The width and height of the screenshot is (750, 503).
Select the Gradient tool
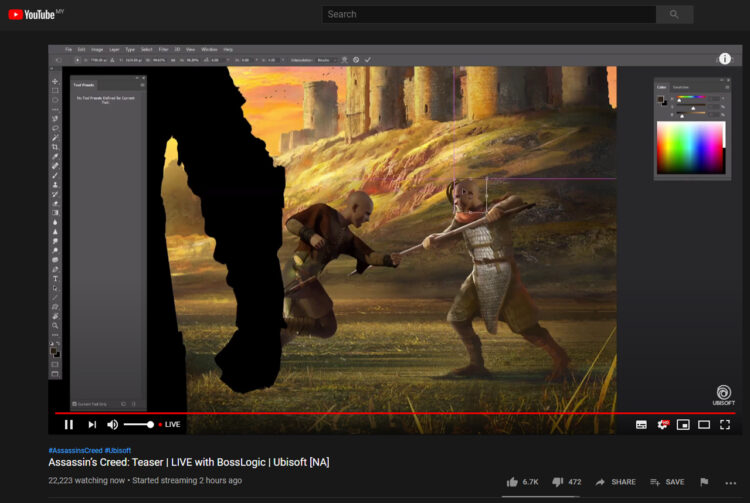click(55, 213)
